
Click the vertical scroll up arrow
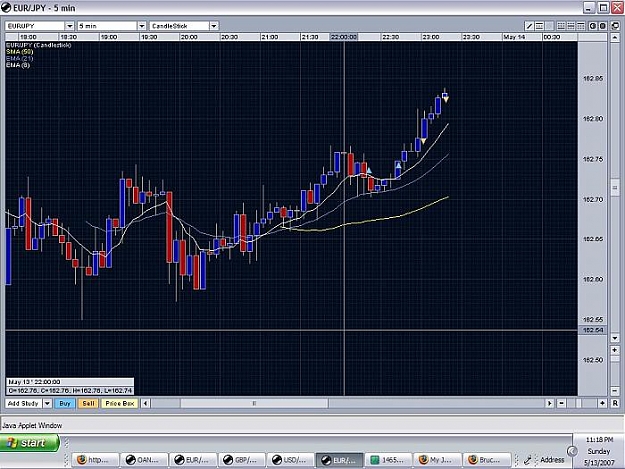(615, 38)
